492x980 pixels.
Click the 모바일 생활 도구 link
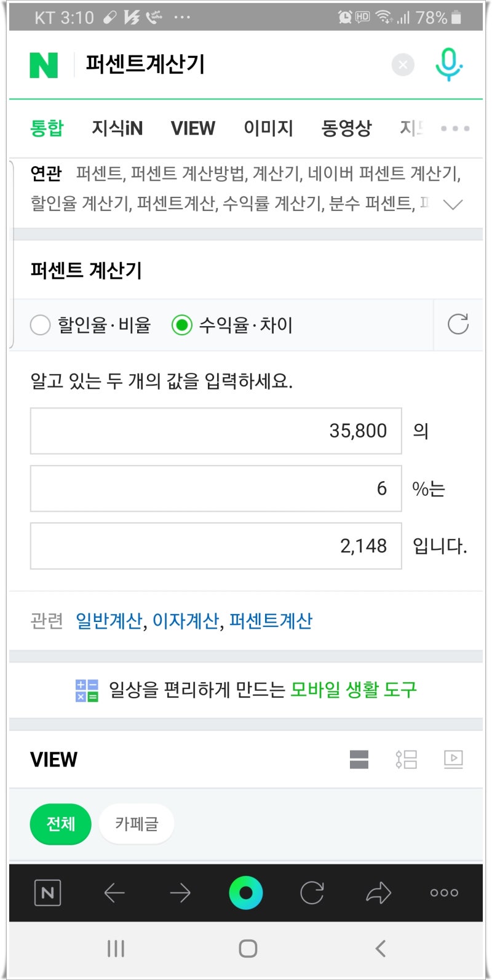[x=353, y=690]
